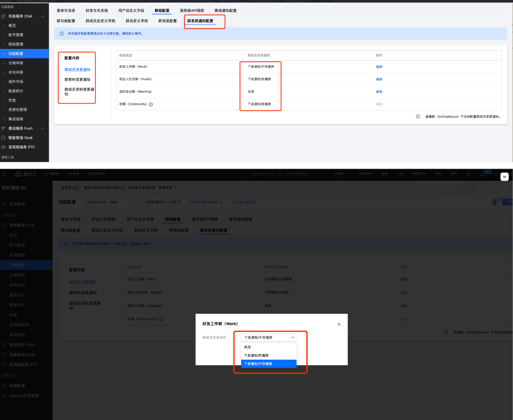Open 插件市场 in the upper sidebar
The width and height of the screenshot is (513, 420).
16,81
